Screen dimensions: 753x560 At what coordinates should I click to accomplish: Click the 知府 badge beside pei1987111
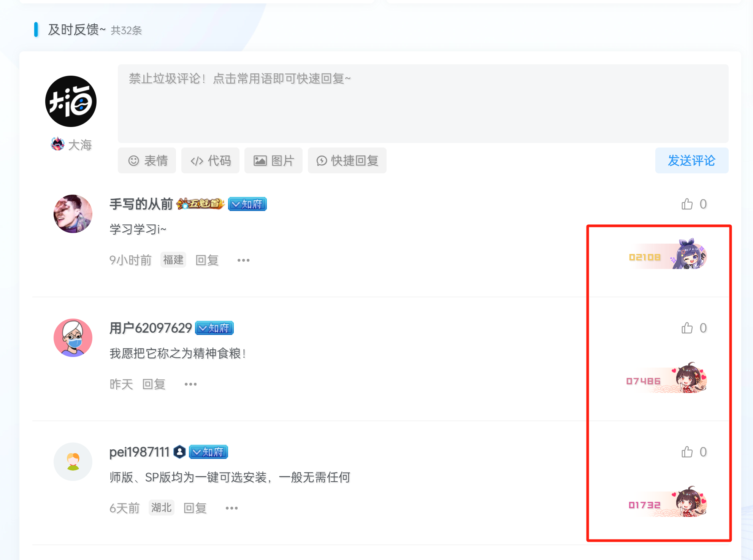click(208, 452)
